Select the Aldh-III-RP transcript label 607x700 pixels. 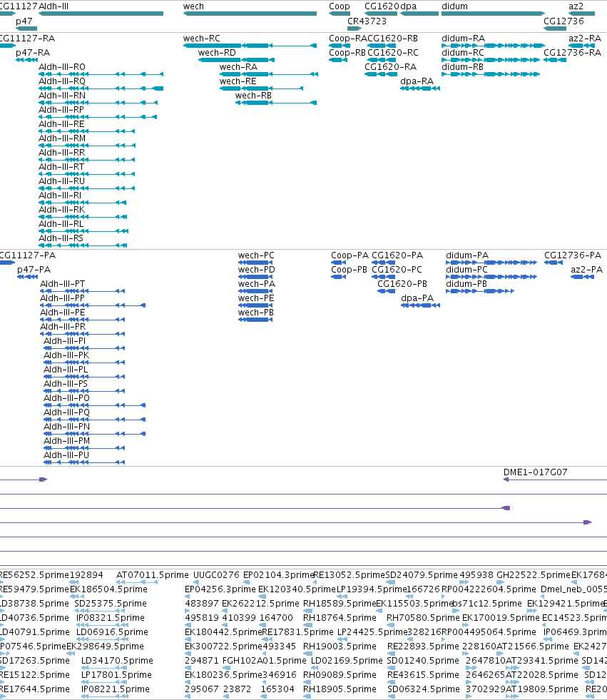(61, 110)
